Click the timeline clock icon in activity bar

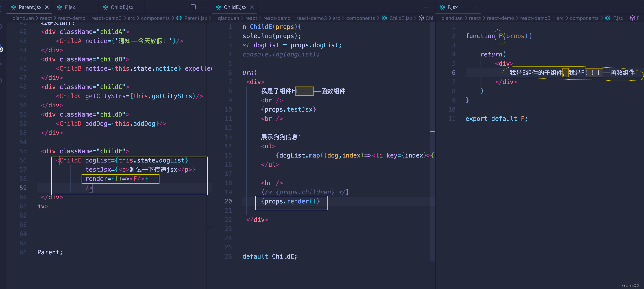point(1,50)
